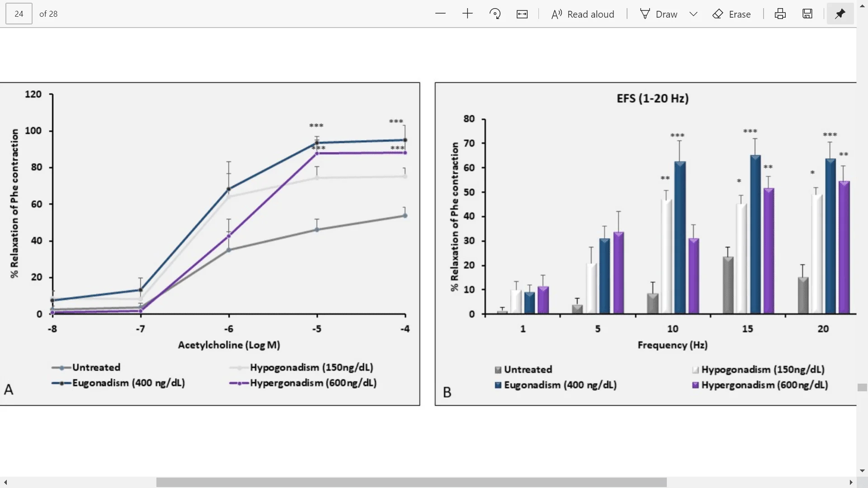
Task: Click the horizontal scrollbar thumb
Action: 411,482
